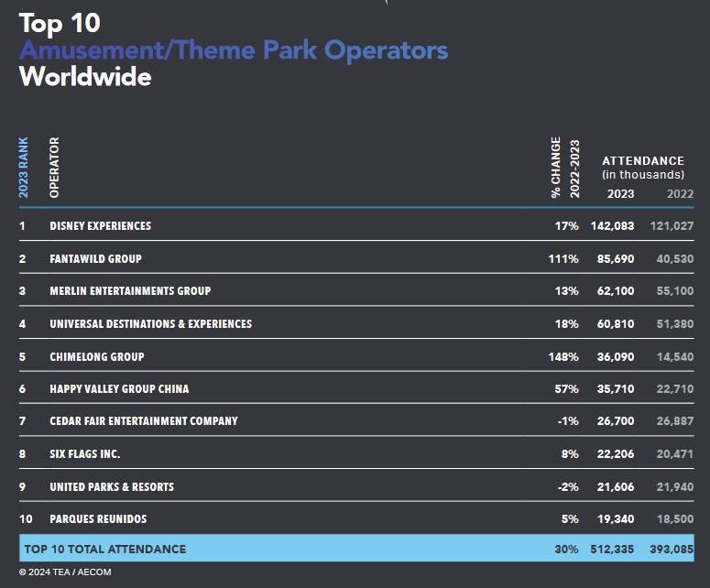Image resolution: width=710 pixels, height=588 pixels.
Task: Click rank number 5 beside Chimelong Group
Action: [x=22, y=357]
